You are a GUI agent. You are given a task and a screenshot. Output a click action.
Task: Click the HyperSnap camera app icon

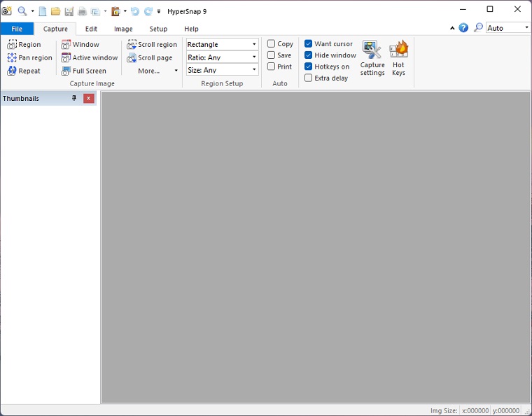(7, 11)
